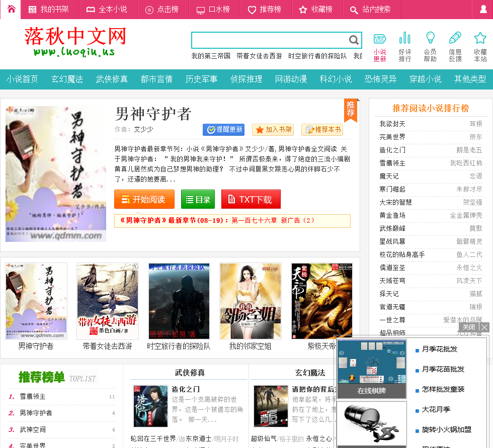Open 完美世界 in ranking list
The width and height of the screenshot is (493, 448).
[x=392, y=137]
